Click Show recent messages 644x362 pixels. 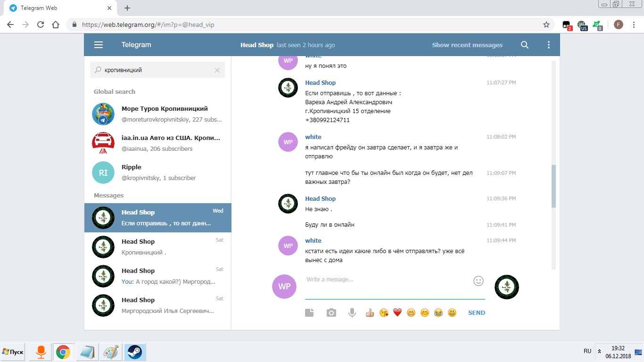pos(467,45)
